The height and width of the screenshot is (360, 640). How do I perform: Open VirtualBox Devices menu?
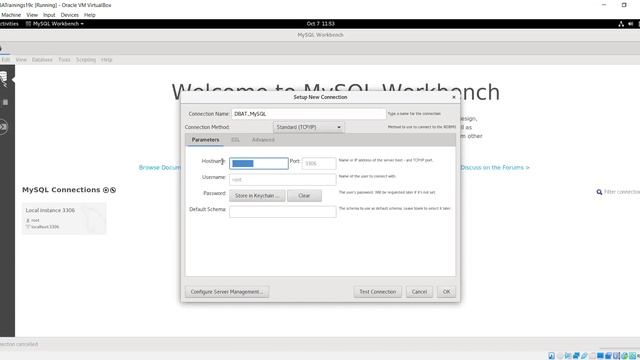click(70, 15)
